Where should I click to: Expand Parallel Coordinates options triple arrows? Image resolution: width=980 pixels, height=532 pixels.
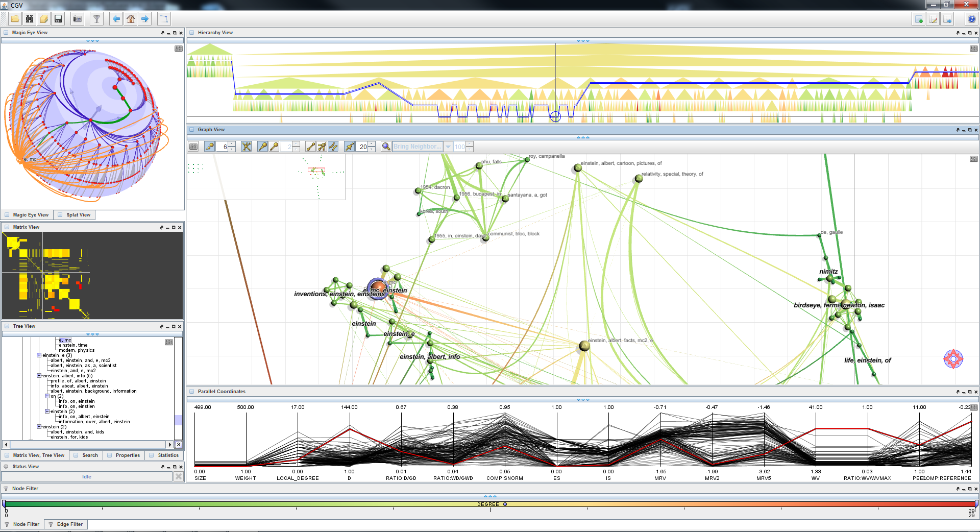click(x=582, y=400)
